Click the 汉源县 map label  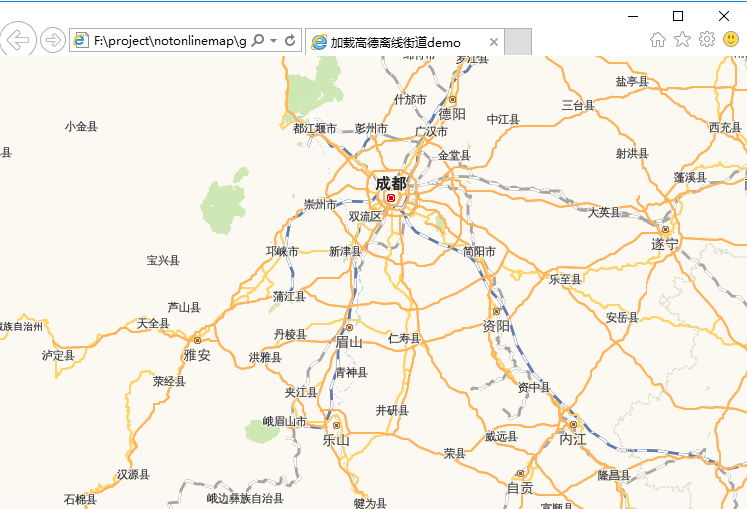point(133,474)
